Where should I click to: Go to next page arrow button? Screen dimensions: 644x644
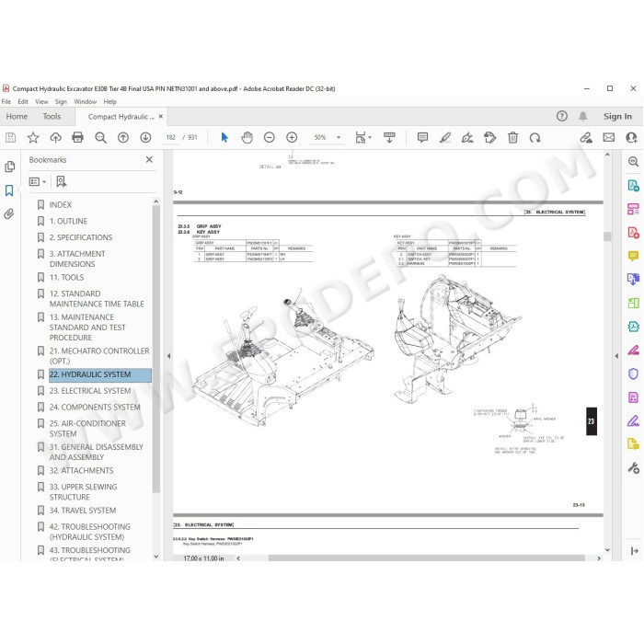tap(145, 138)
